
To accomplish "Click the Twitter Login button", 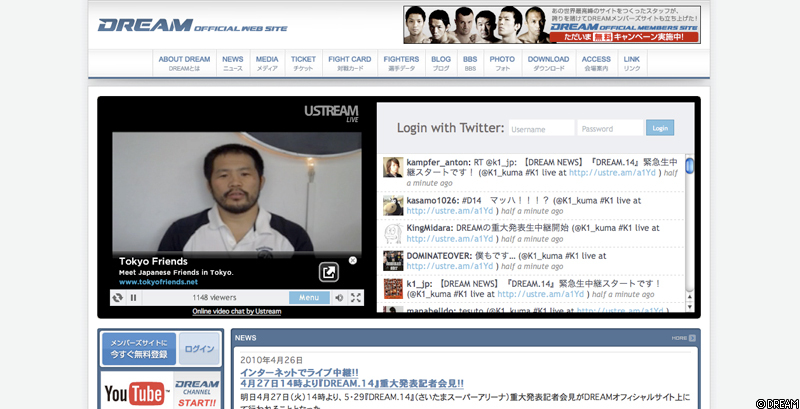I will (660, 127).
